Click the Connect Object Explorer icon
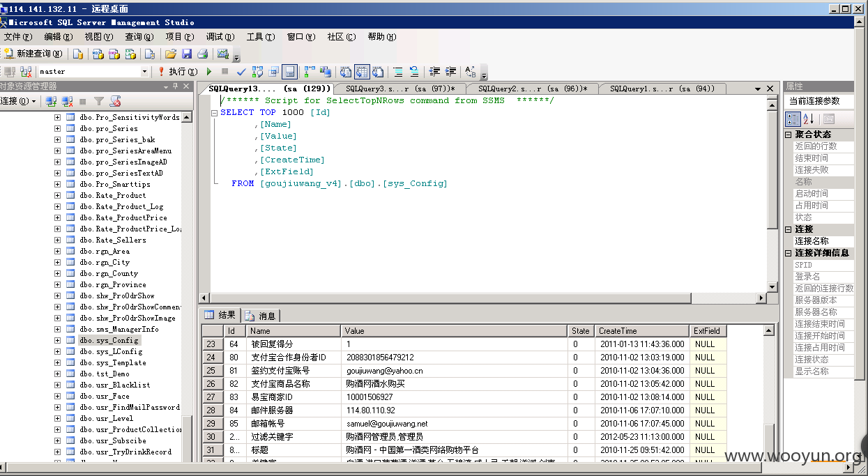 click(x=51, y=101)
